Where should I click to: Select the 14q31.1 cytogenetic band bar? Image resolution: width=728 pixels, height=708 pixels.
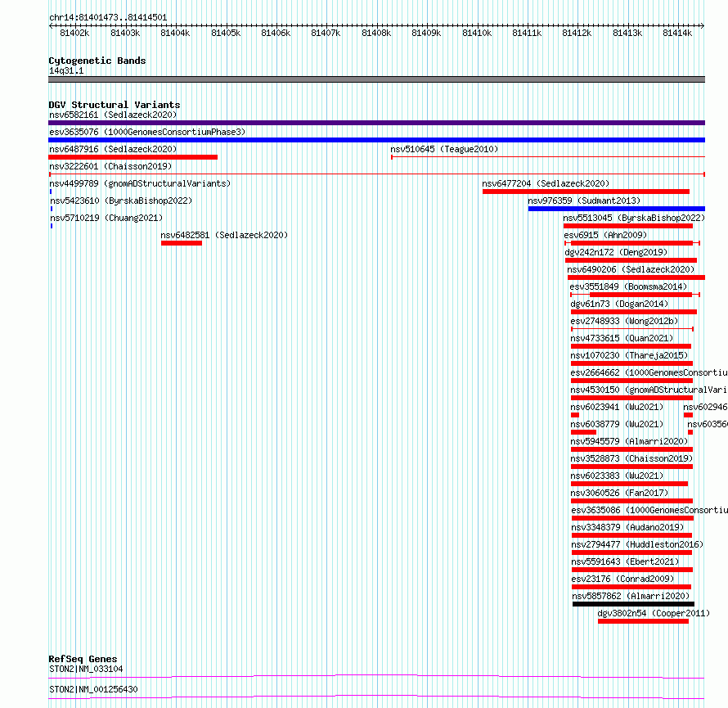click(x=376, y=79)
